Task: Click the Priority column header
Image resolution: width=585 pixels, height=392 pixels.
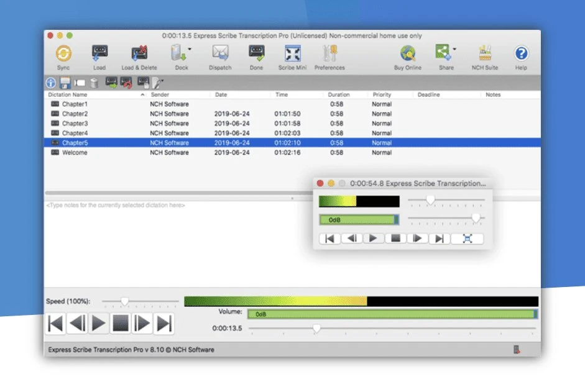Action: [382, 94]
